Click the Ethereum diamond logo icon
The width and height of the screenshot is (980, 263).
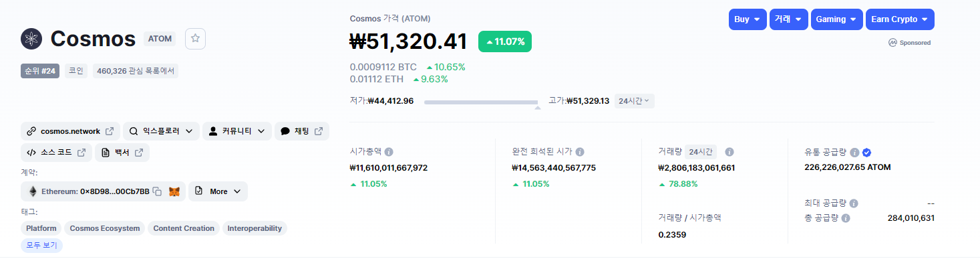click(x=32, y=191)
